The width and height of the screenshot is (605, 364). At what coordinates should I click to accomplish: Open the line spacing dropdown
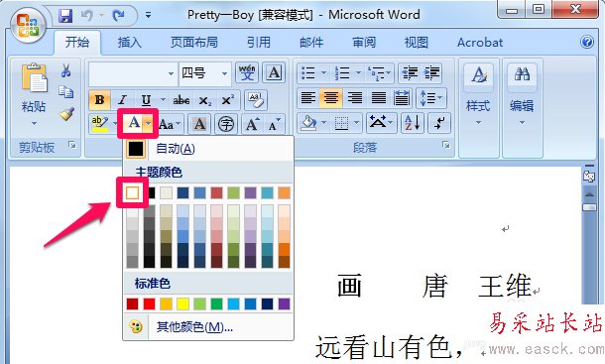click(x=431, y=98)
